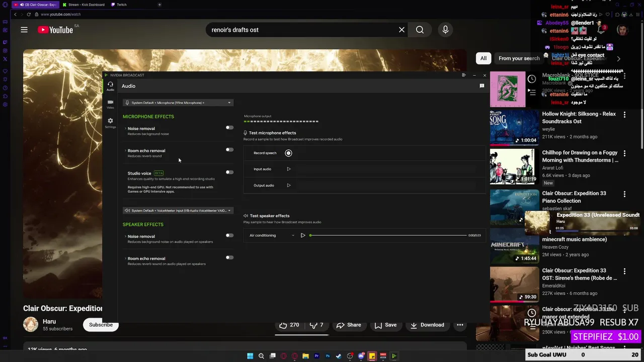Click the NVIDIA Broadcast exit/sign-out title bar icon
644x362 pixels.
point(463,75)
